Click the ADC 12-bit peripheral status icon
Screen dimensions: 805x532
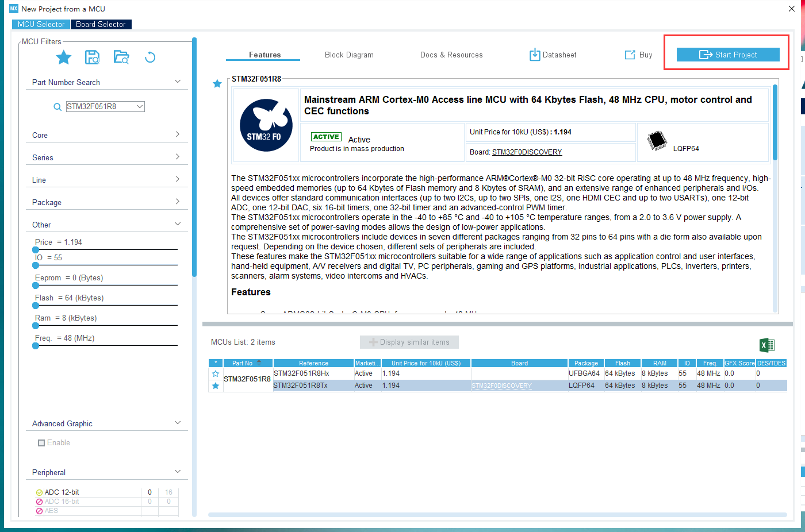click(x=39, y=492)
